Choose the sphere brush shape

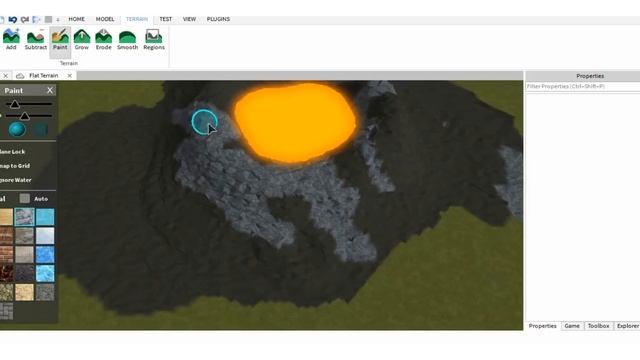tap(17, 130)
